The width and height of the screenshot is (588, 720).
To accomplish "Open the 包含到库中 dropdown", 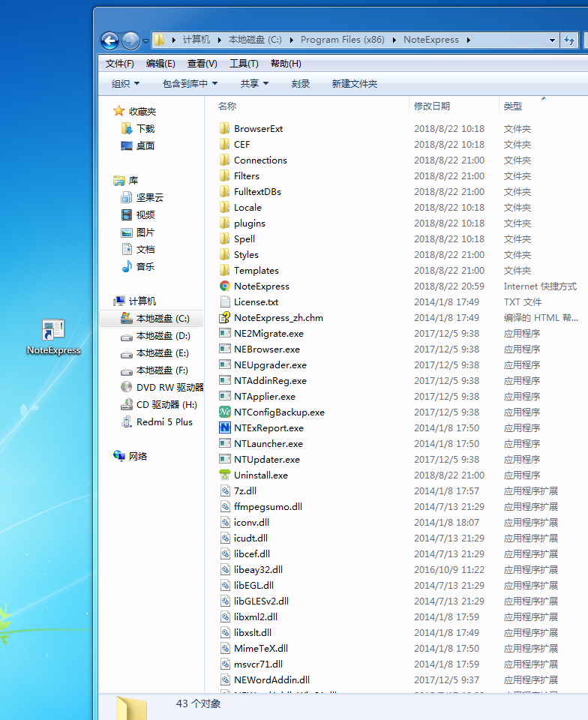I will 190,83.
